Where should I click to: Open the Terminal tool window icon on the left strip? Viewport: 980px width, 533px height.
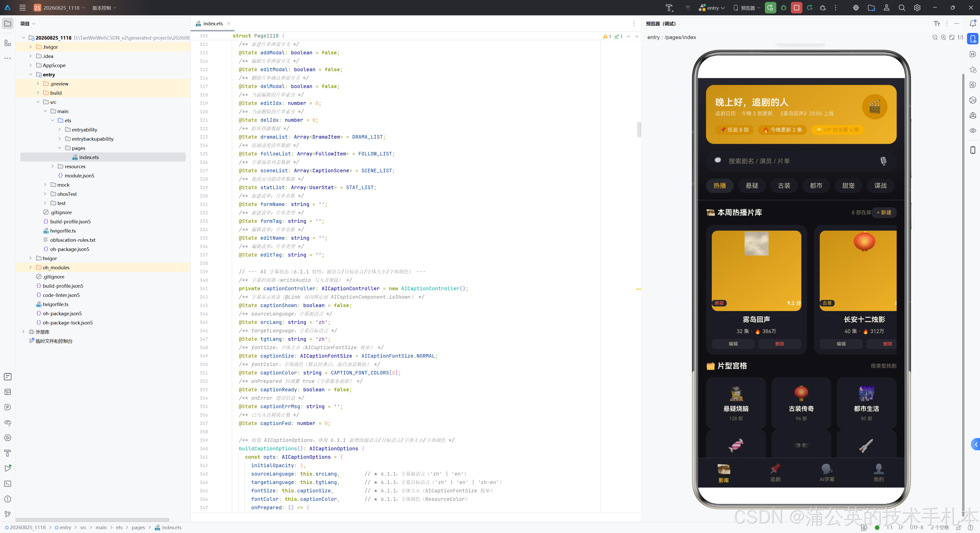coord(8,483)
